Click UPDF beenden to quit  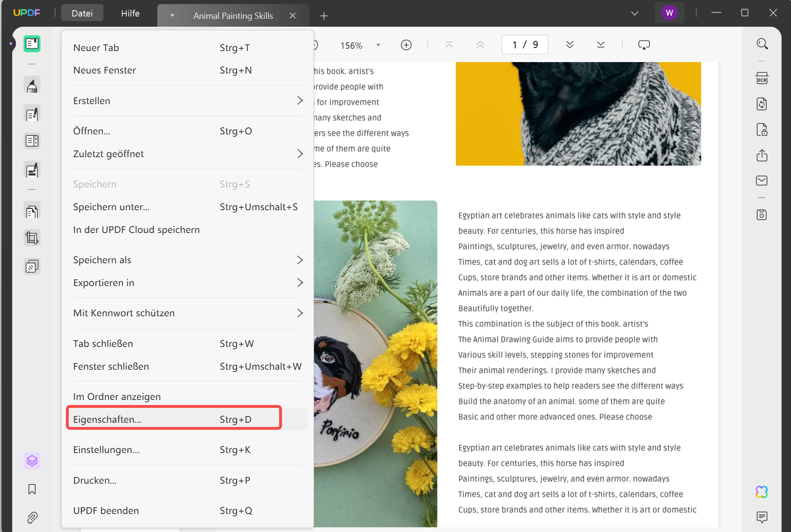tap(106, 510)
